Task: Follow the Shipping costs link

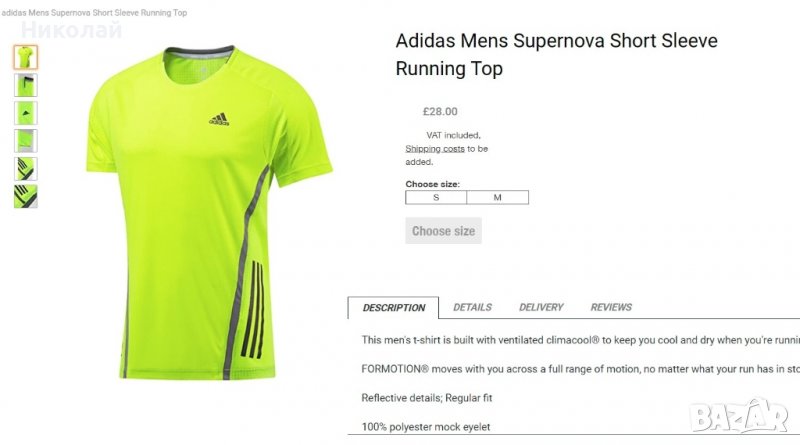Action: click(435, 148)
